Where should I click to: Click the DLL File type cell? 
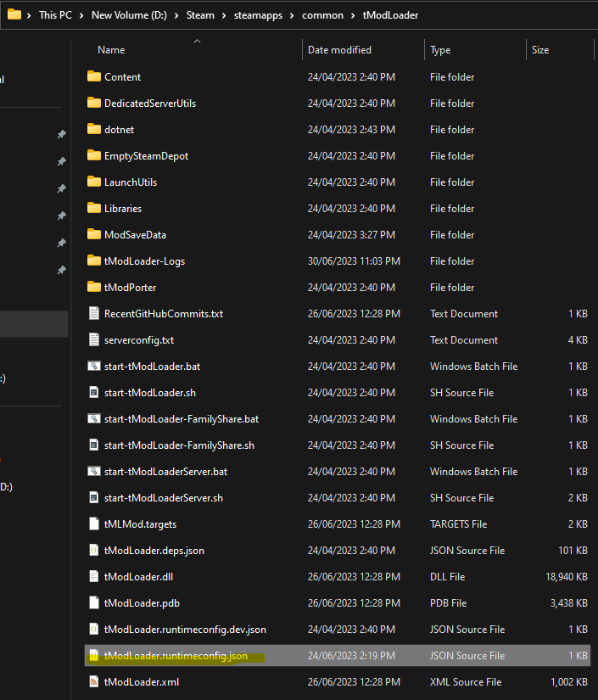click(447, 576)
